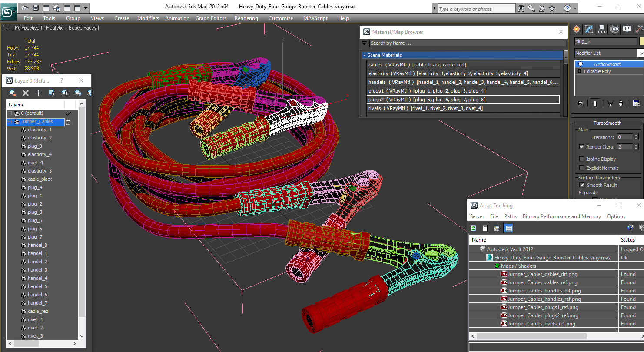Screen dimensions: 644x352
Task: Click the keyword or phrase search field
Action: (x=476, y=9)
